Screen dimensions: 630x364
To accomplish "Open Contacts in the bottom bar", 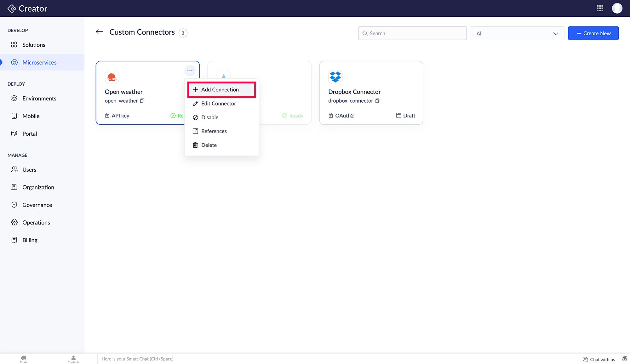I will [73, 359].
